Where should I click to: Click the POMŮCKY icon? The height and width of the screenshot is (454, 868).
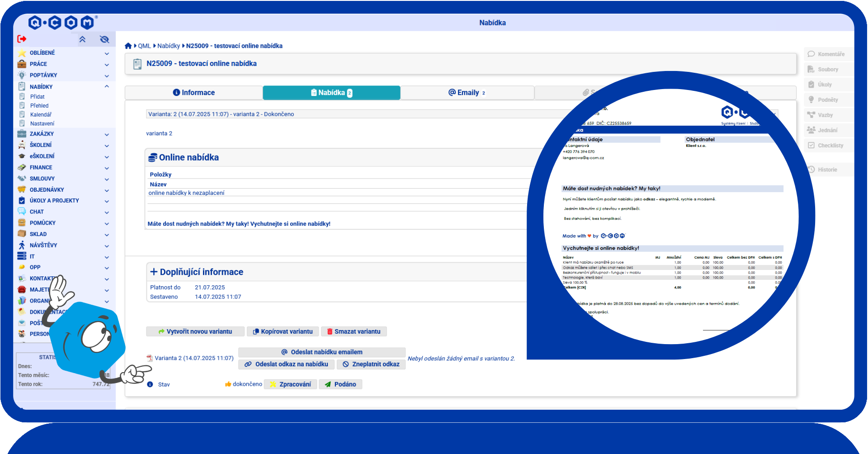(22, 222)
